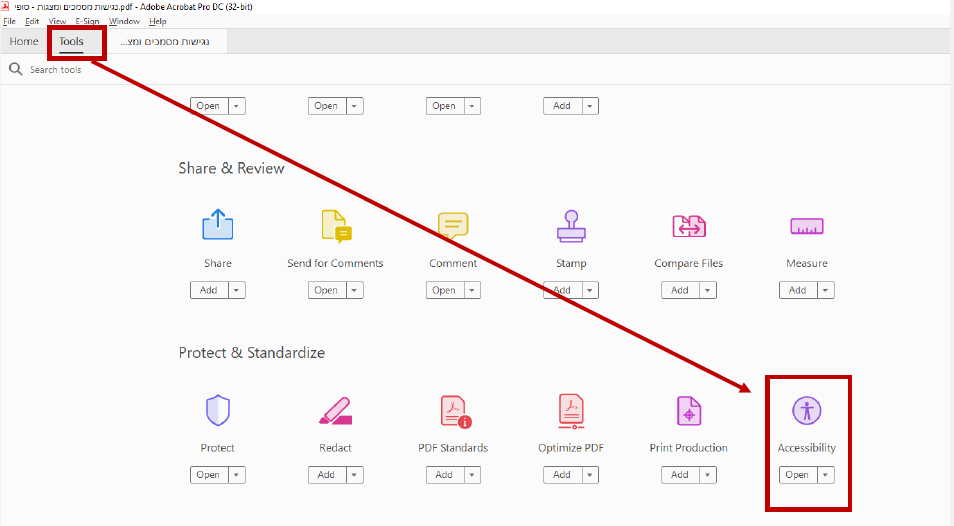Open the View menu
The image size is (954, 526).
(x=57, y=21)
